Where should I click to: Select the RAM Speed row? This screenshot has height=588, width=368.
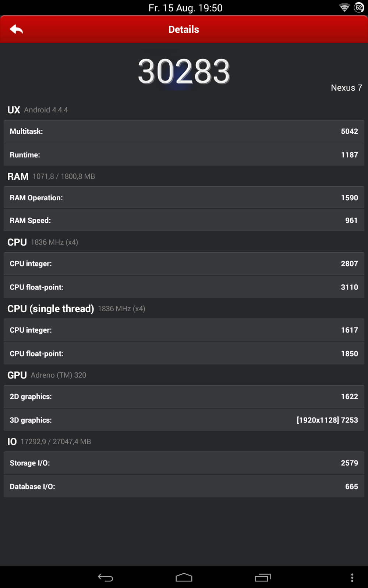point(184,220)
